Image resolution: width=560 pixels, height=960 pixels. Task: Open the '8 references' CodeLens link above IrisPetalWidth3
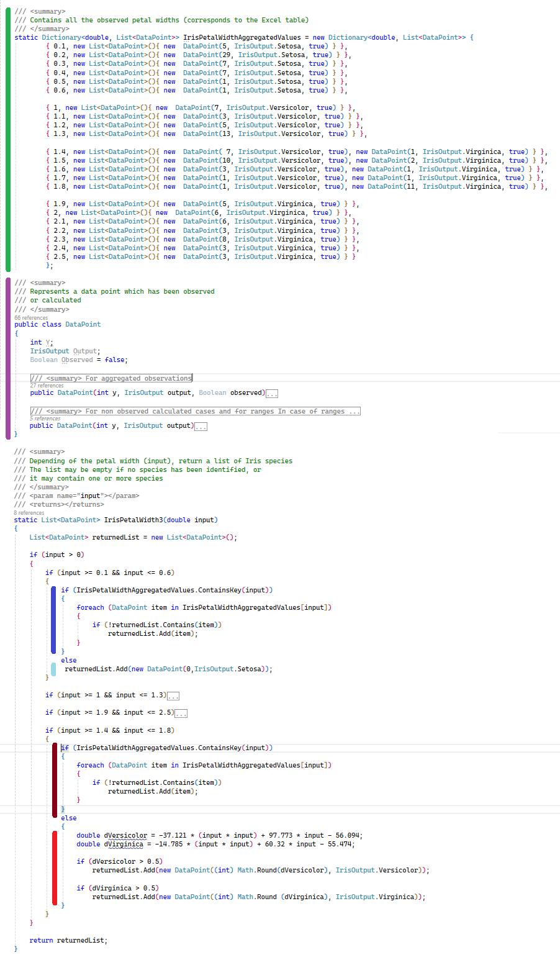coord(29,513)
